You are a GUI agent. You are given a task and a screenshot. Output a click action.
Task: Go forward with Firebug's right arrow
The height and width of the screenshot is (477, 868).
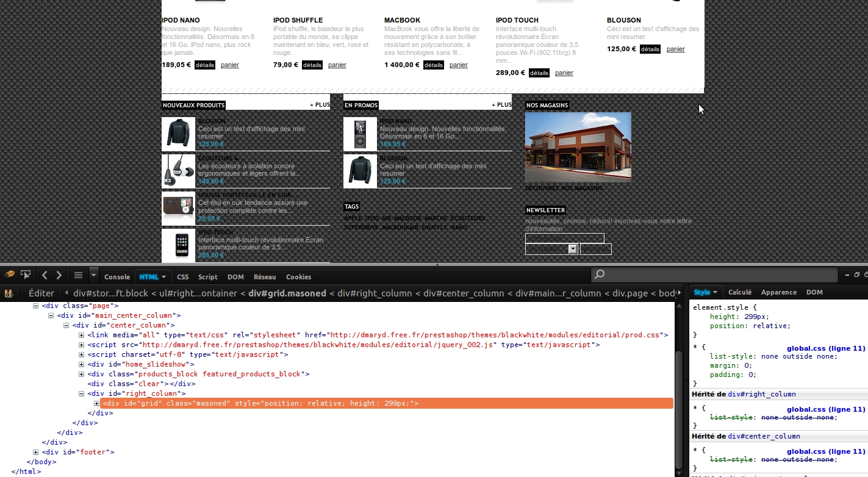click(59, 275)
